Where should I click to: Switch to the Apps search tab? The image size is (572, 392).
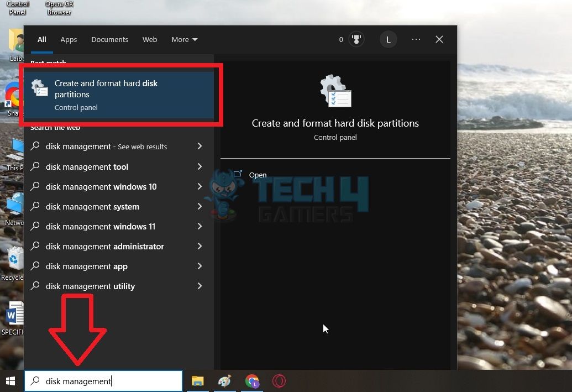coord(69,40)
